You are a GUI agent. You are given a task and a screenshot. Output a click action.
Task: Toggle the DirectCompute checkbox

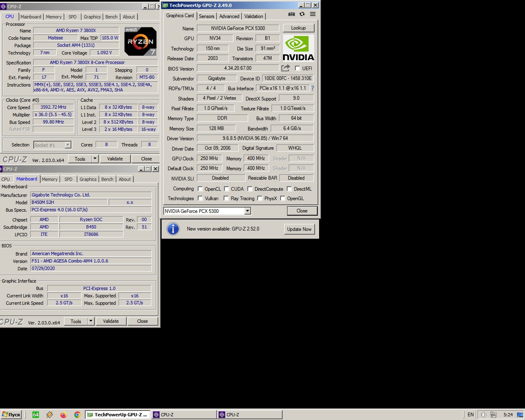pyautogui.click(x=250, y=189)
